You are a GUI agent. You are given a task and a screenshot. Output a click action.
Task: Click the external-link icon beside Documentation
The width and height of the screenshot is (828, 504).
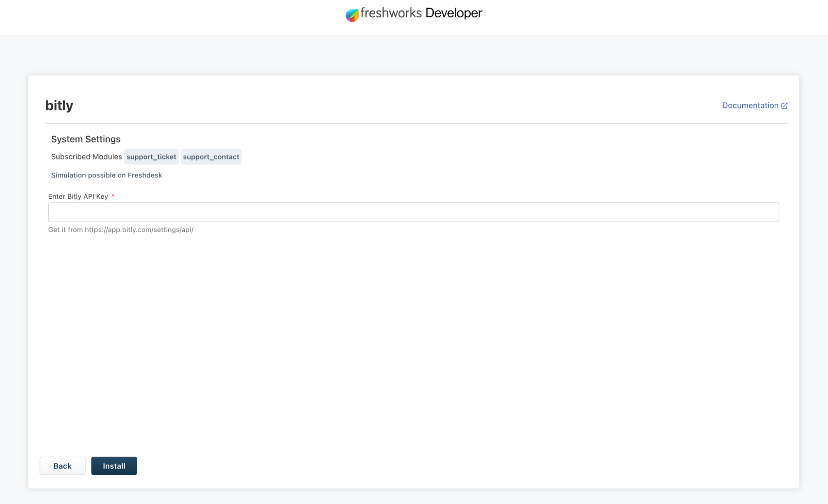click(784, 106)
